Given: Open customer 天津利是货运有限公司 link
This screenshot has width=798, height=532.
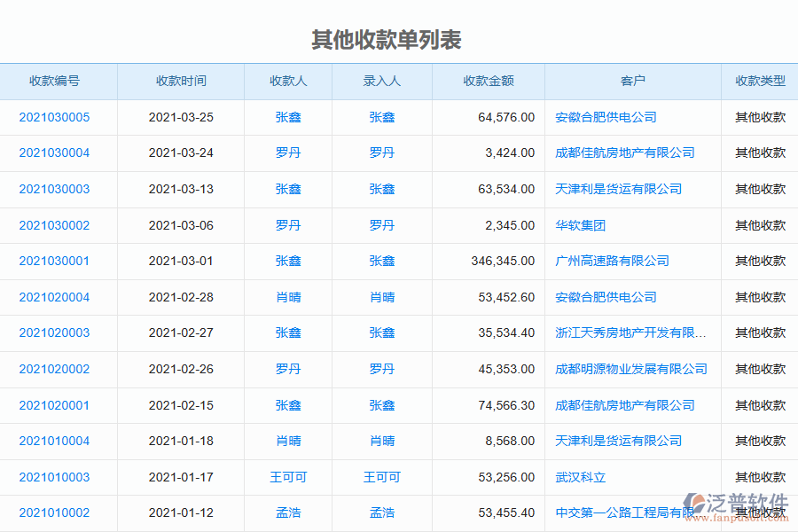Looking at the screenshot, I should point(614,189).
